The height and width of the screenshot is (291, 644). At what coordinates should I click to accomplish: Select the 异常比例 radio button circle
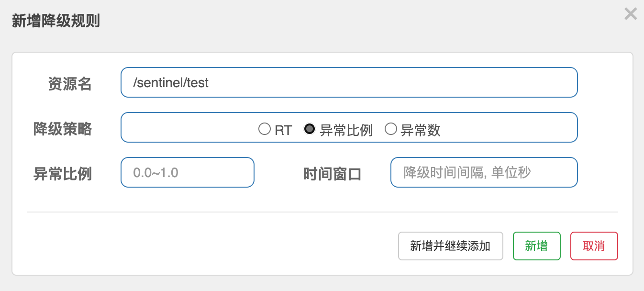310,129
